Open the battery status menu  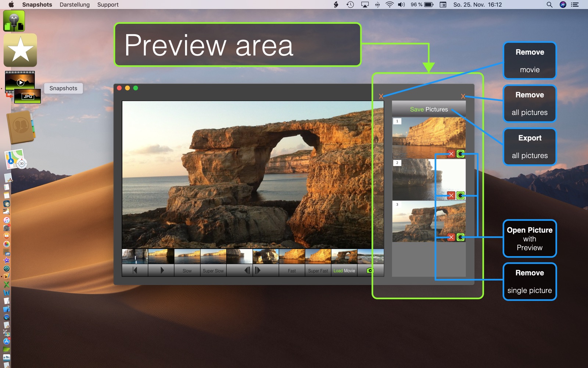(x=422, y=4)
